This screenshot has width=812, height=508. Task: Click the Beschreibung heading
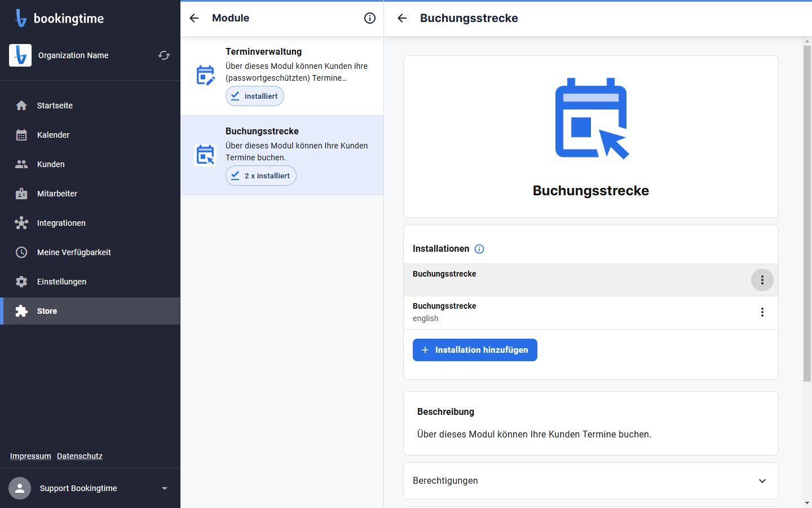pos(445,411)
